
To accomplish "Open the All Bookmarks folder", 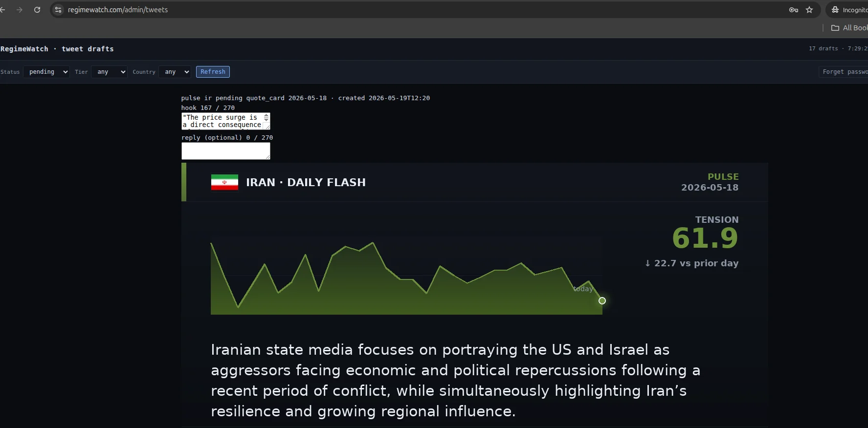I will point(849,28).
